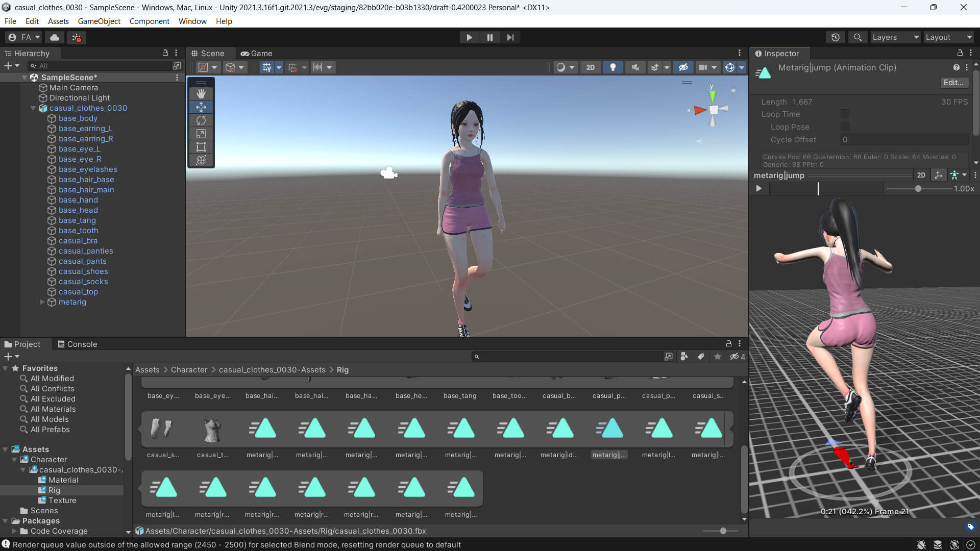Open the scene Gizmos dropdown
Viewport: 980px width, 551px height.
(x=741, y=67)
